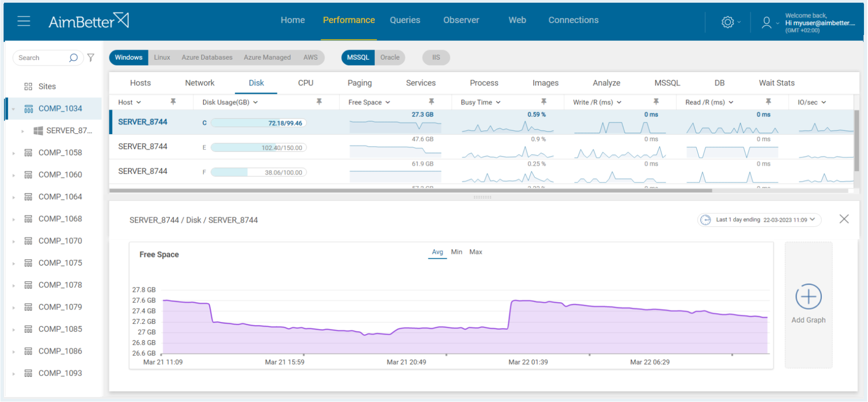Open the Sites link in sidebar

[47, 87]
